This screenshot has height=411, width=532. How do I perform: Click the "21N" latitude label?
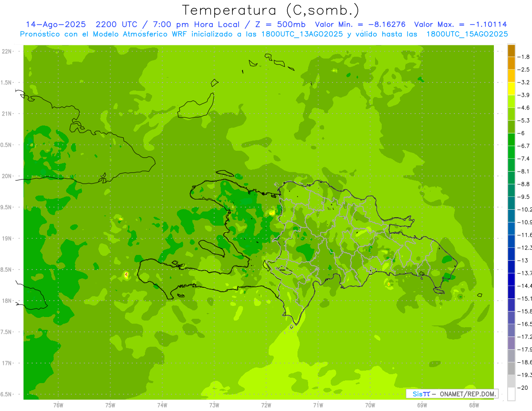click(7, 114)
